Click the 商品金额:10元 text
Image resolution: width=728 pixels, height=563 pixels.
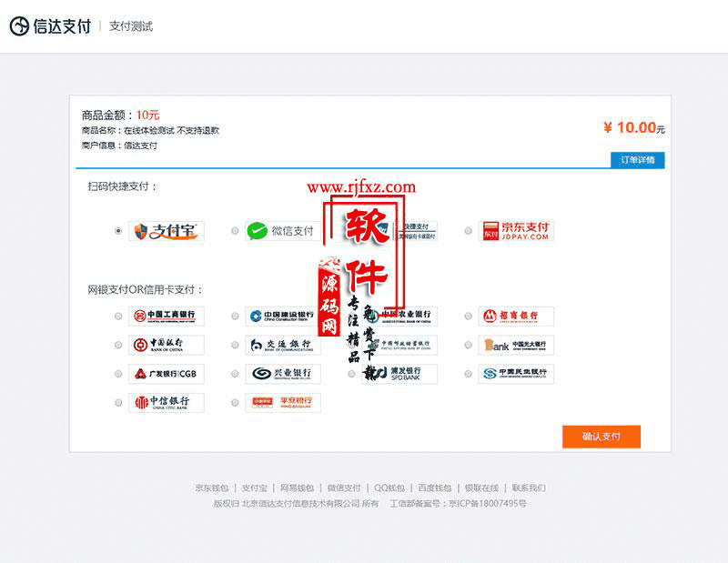121,115
